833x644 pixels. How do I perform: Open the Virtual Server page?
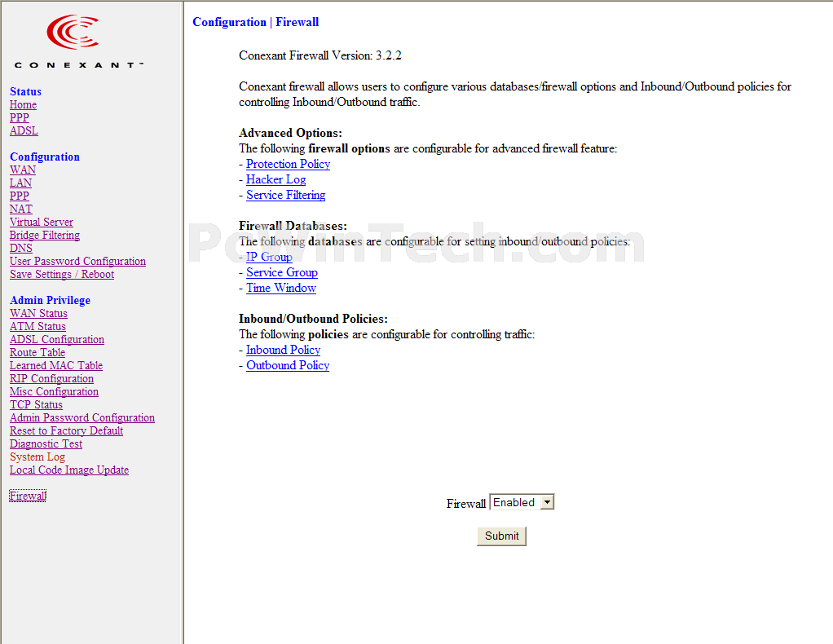pos(42,222)
